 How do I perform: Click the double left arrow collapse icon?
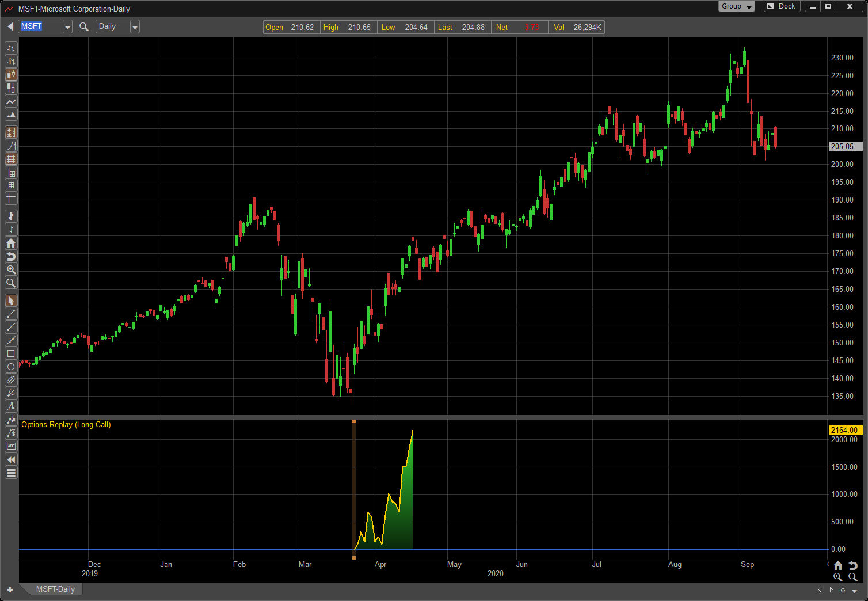point(11,459)
